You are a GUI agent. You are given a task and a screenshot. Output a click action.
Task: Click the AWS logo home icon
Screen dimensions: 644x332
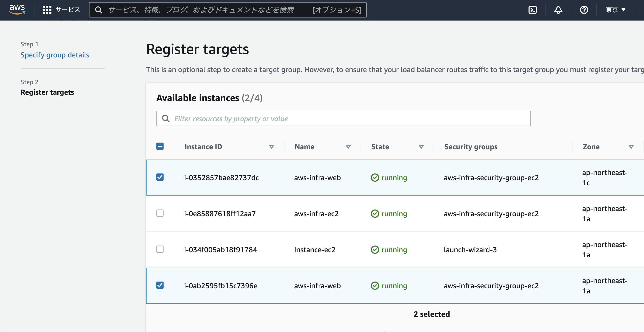pyautogui.click(x=17, y=10)
